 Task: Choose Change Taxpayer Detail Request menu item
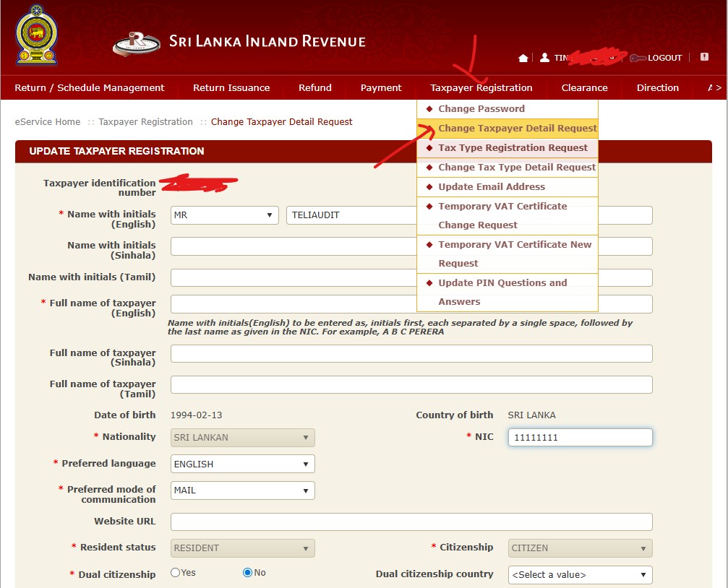coord(517,129)
